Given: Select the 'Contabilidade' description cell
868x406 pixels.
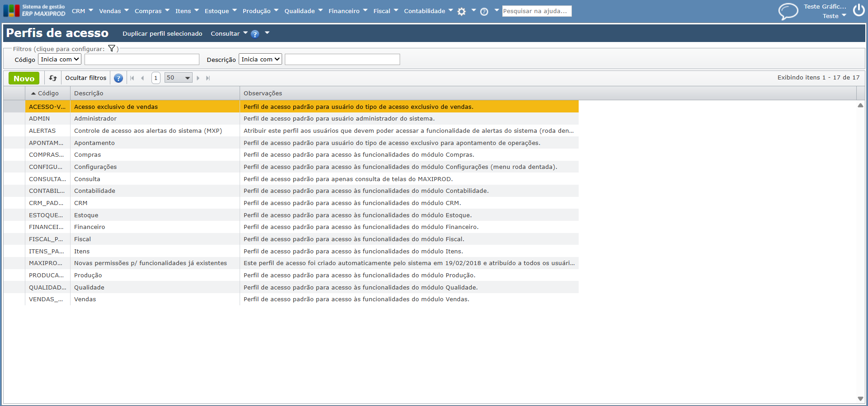Looking at the screenshot, I should (155, 191).
